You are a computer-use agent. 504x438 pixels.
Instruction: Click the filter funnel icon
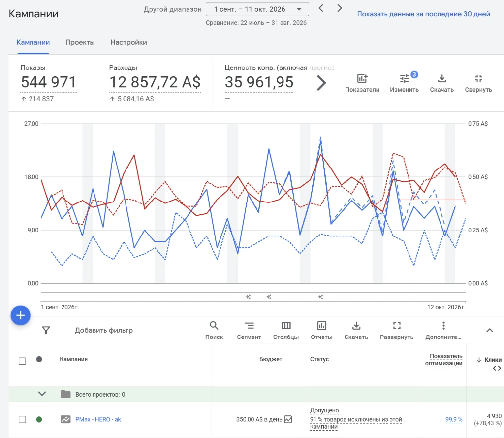pyautogui.click(x=46, y=330)
